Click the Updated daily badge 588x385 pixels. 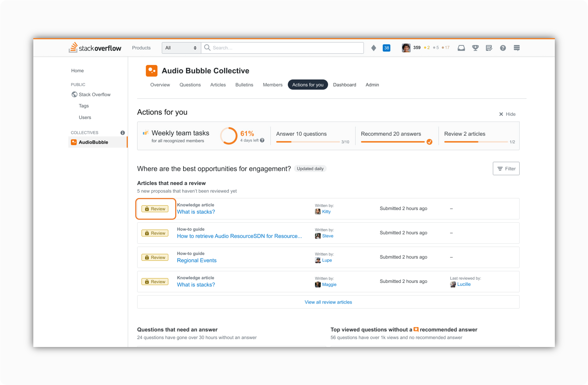tap(310, 169)
